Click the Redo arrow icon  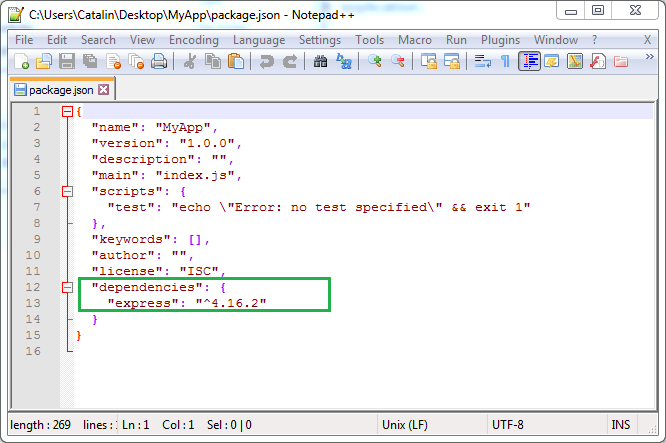290,61
